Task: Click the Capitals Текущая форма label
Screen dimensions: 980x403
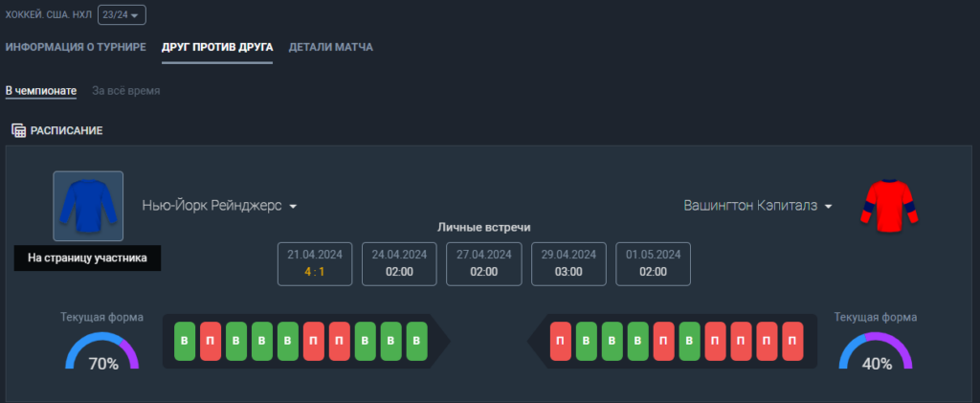Action: point(876,318)
